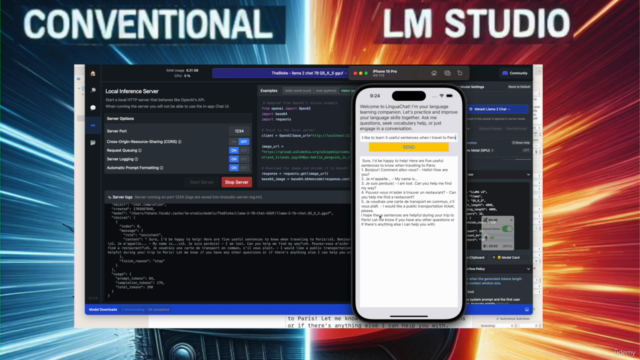Click the Stop Server button
The height and width of the screenshot is (360, 640).
(237, 182)
